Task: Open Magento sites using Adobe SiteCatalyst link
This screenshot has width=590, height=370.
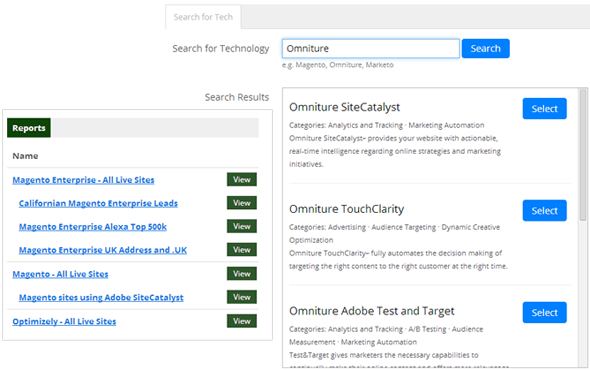Action: click(101, 297)
